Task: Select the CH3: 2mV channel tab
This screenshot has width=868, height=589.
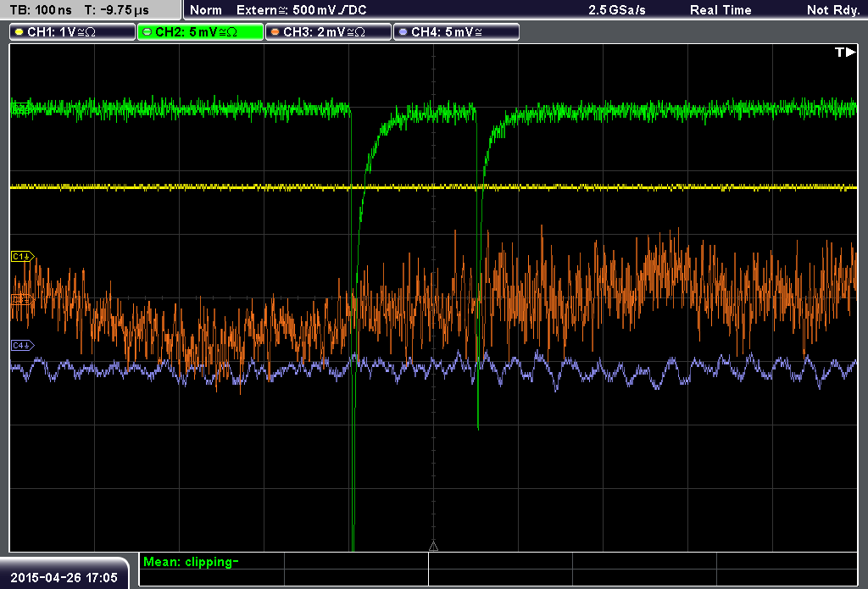Action: click(x=328, y=32)
